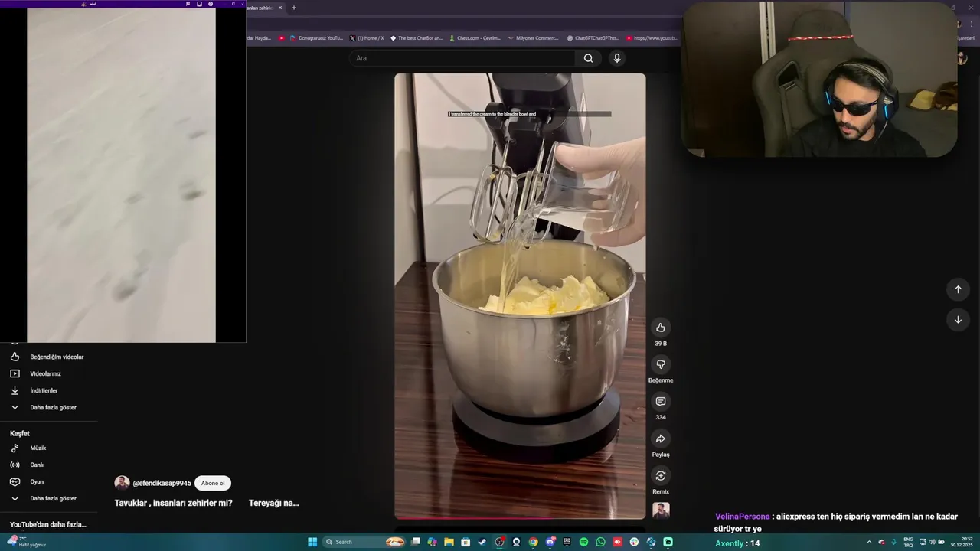Click the search magnifier button next to Ara
The image size is (980, 551).
coord(588,58)
